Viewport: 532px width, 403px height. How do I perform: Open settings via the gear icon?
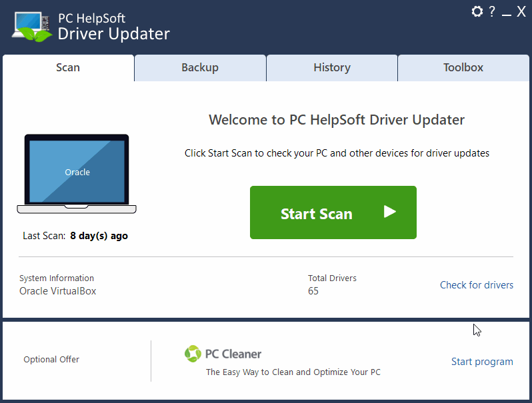477,11
